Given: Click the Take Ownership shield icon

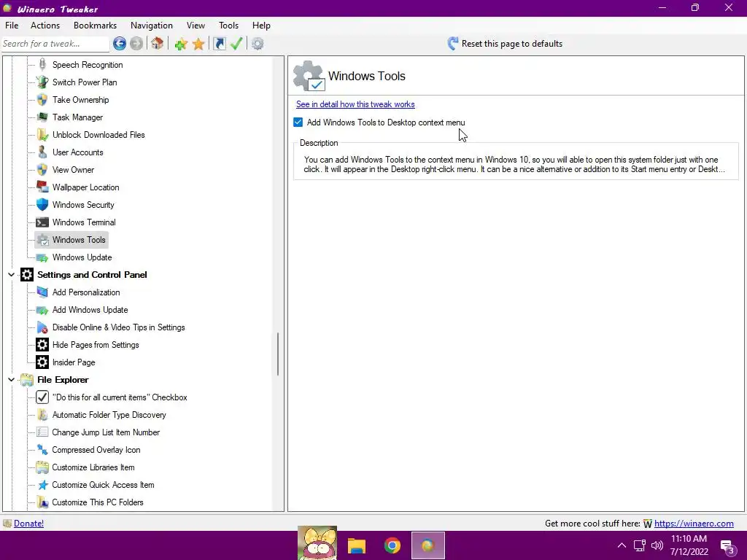Looking at the screenshot, I should [x=42, y=99].
